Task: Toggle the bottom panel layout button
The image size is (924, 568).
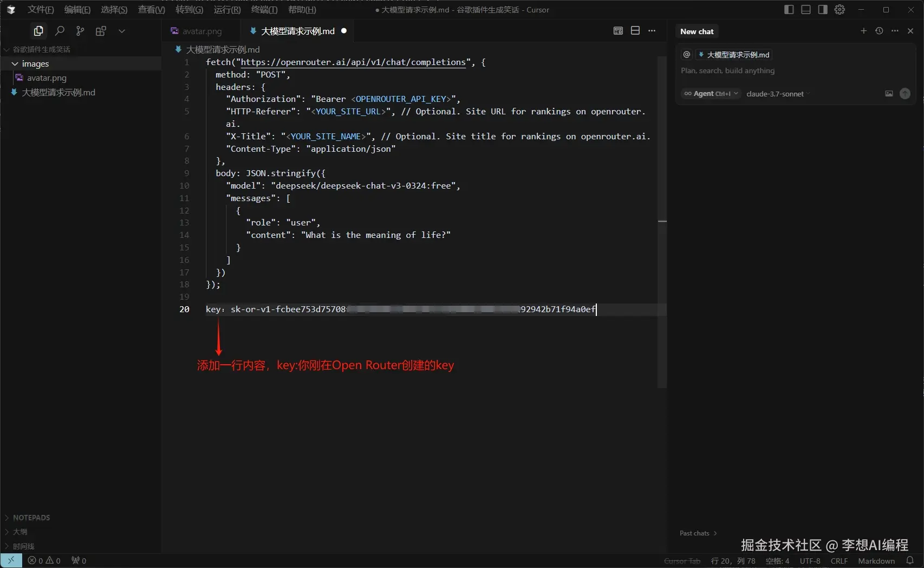Action: point(806,10)
